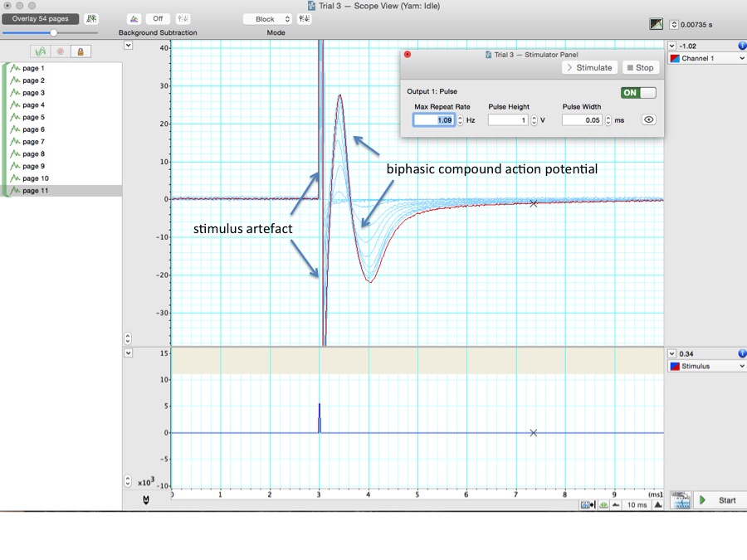747x560 pixels.
Task: Expand the Stimulus channel dropdown
Action: pos(706,366)
